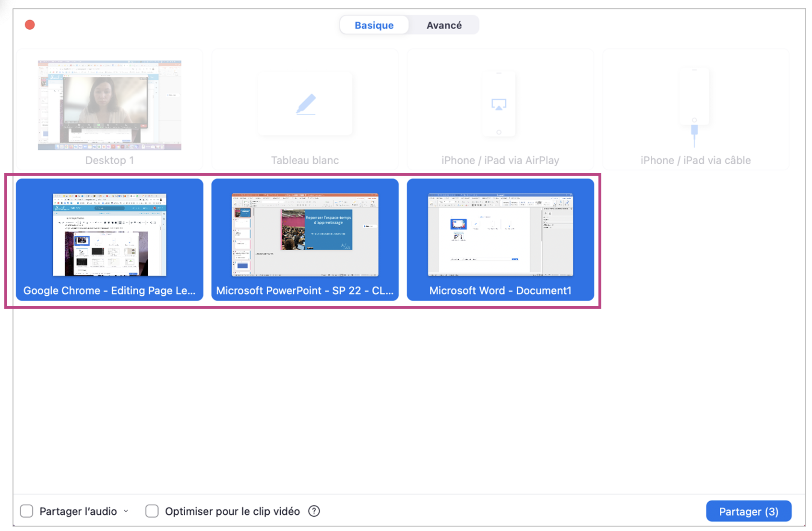This screenshot has width=812, height=531.
Task: Close the share dialog with red button
Action: pyautogui.click(x=30, y=25)
